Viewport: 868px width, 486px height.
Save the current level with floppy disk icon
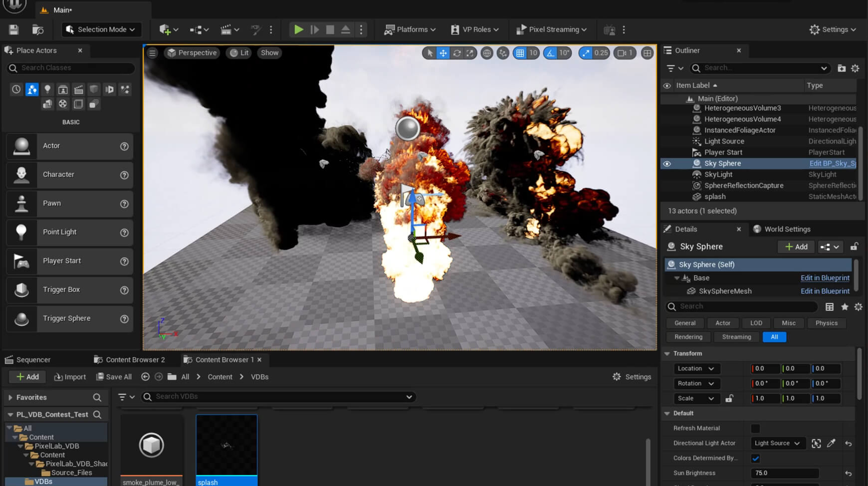point(14,29)
